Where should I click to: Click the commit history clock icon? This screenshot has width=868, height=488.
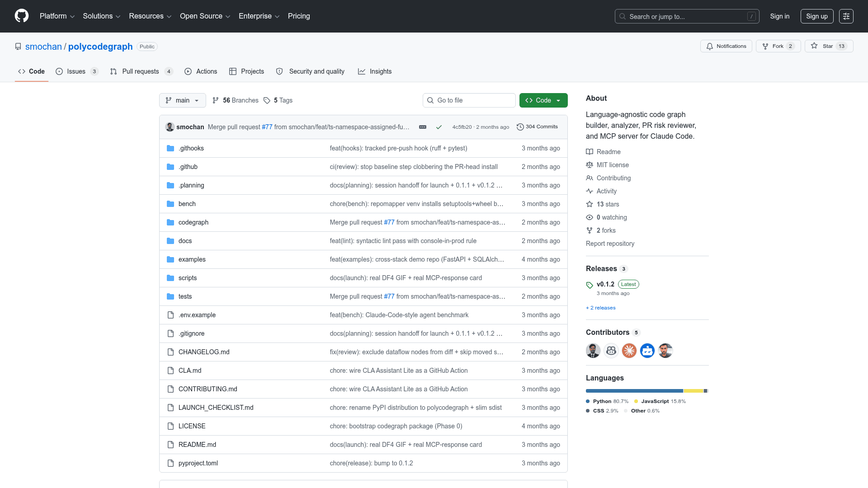click(520, 127)
